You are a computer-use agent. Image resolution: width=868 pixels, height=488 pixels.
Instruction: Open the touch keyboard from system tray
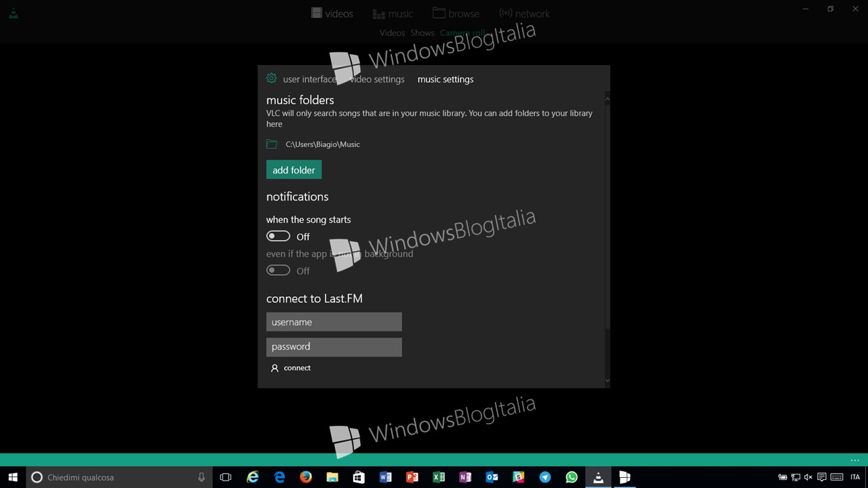(x=836, y=477)
